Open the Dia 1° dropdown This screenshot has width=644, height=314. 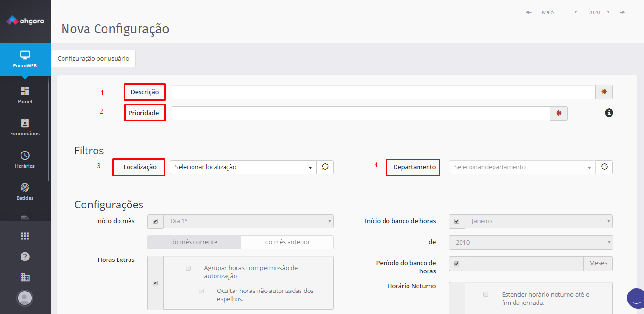[x=248, y=221]
